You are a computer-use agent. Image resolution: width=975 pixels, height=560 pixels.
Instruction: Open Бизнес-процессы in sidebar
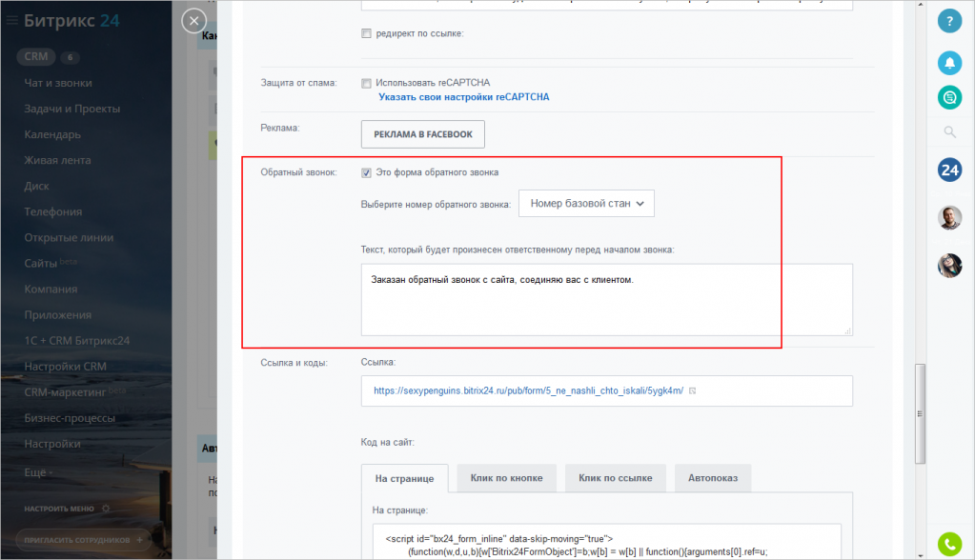click(70, 418)
